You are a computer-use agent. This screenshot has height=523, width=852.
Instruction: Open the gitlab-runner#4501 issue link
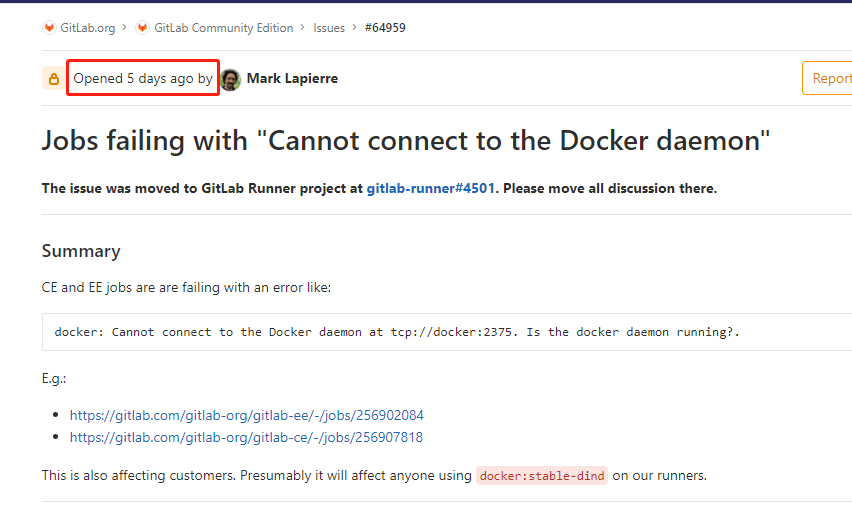pos(430,188)
